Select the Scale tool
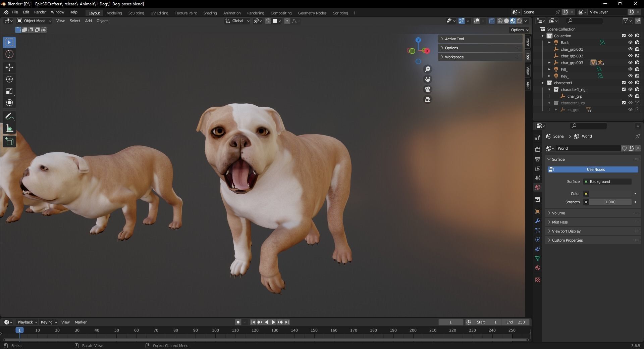This screenshot has width=644, height=349. point(9,91)
